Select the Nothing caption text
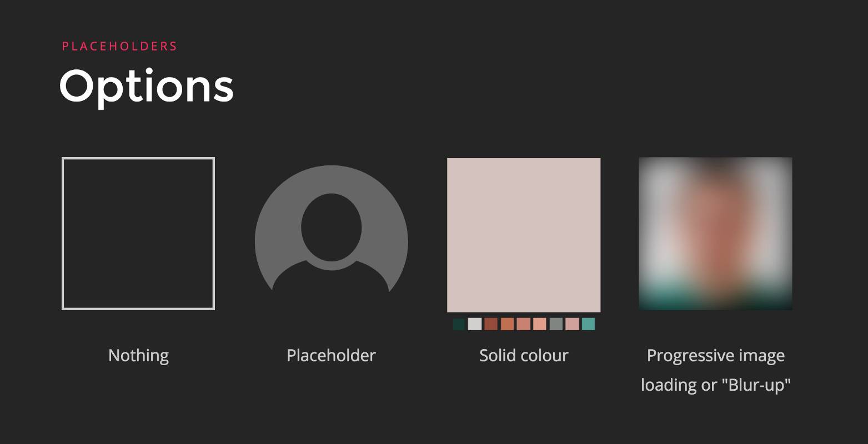Image resolution: width=868 pixels, height=444 pixels. click(x=138, y=355)
